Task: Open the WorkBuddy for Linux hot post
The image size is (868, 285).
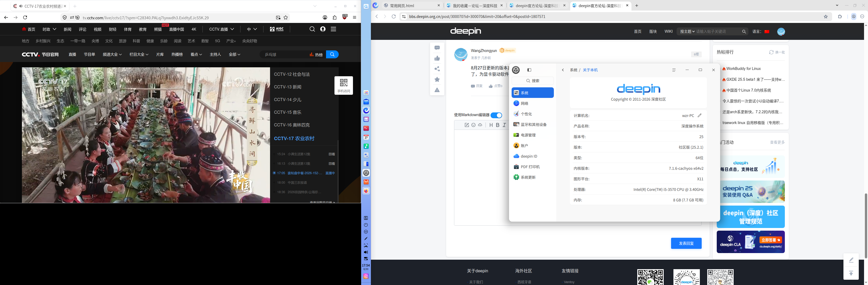Action: click(x=743, y=69)
